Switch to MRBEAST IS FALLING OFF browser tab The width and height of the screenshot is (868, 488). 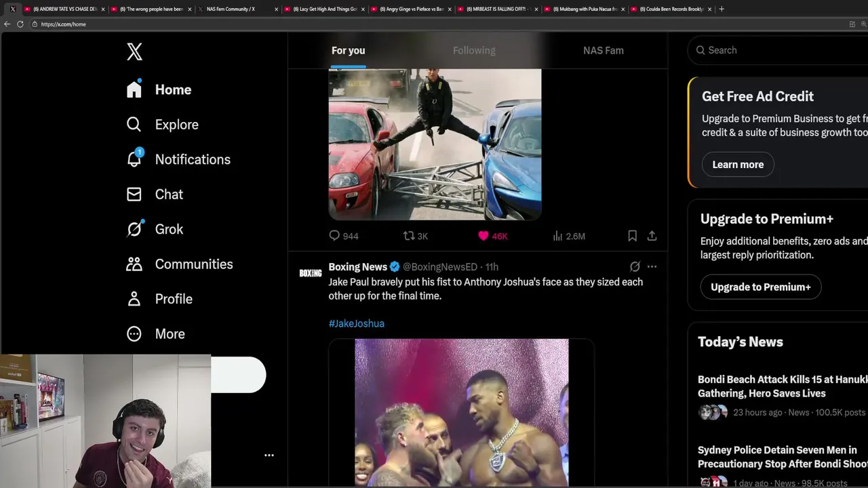pos(498,9)
